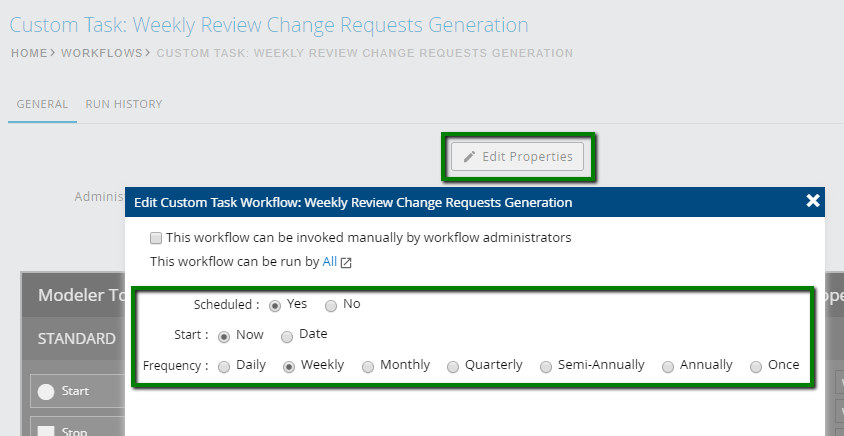844x436 pixels.
Task: Set Frequency to Monthly
Action: (368, 367)
